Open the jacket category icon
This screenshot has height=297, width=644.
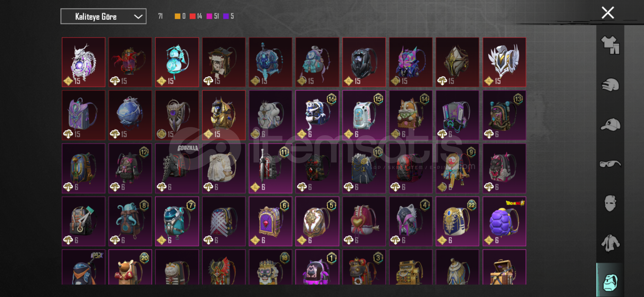pos(610,243)
